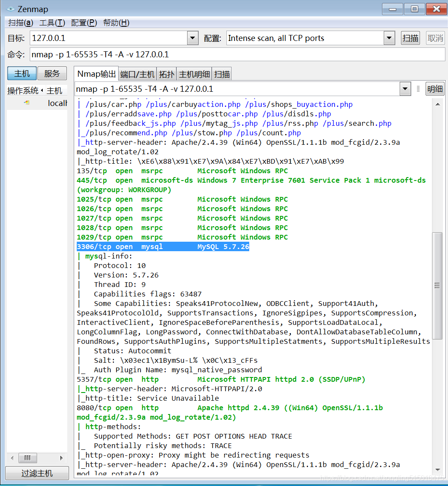448x486 pixels.
Task: Click the 过滤主机 filter hosts button
Action: tap(37, 474)
